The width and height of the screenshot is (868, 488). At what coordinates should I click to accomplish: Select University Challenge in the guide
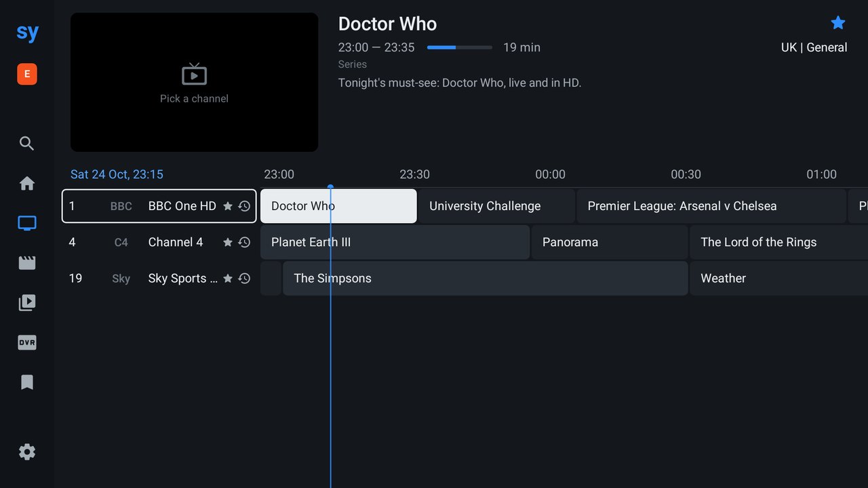tap(496, 206)
